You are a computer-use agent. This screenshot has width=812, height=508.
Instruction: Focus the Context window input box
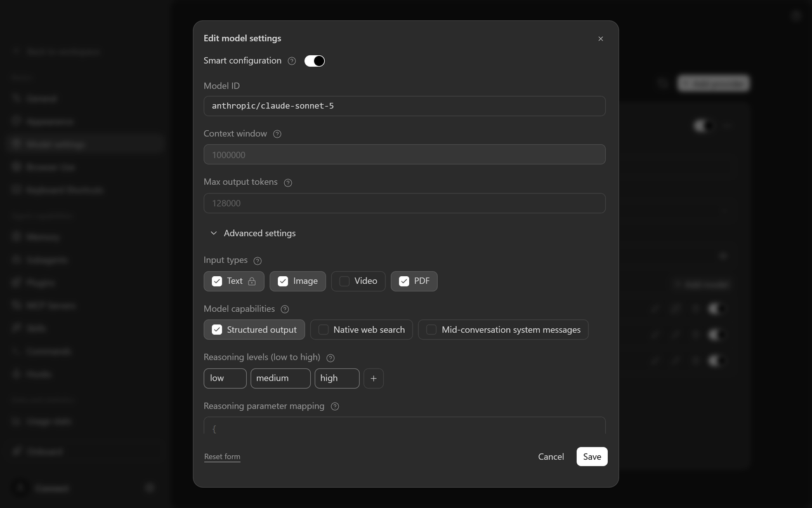(x=405, y=154)
